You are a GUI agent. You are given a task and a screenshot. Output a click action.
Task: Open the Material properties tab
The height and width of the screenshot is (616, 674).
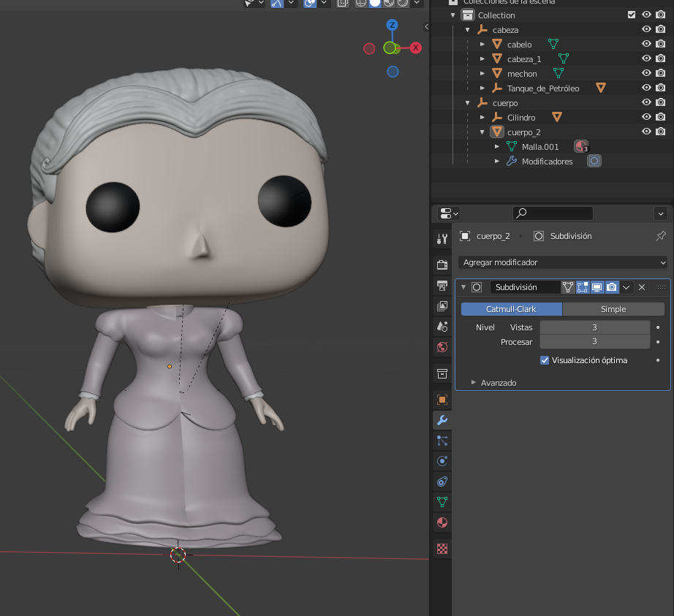[x=442, y=522]
